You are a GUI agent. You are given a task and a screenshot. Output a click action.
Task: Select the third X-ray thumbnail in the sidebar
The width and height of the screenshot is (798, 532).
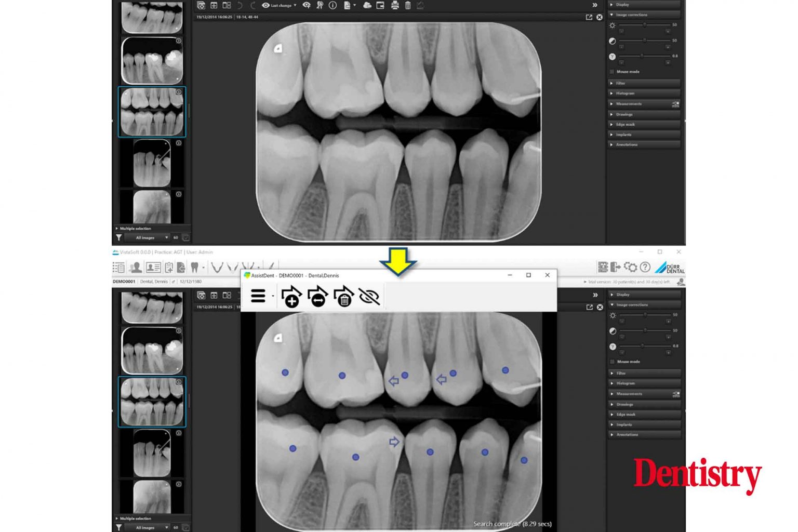(x=152, y=112)
